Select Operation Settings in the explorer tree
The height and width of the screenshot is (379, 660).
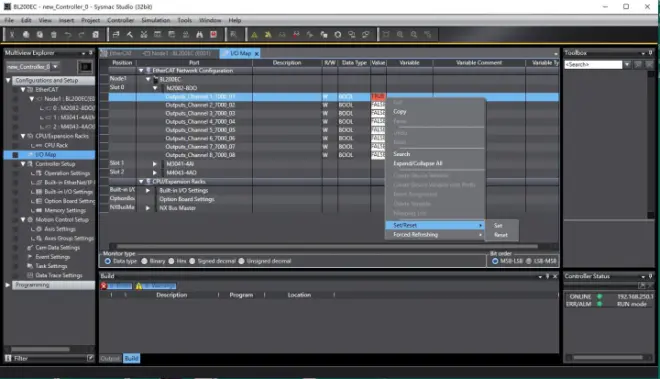[67, 173]
